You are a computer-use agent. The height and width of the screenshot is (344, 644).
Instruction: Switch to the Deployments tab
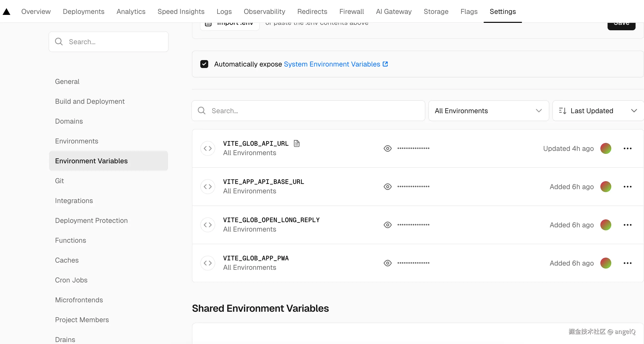(84, 11)
